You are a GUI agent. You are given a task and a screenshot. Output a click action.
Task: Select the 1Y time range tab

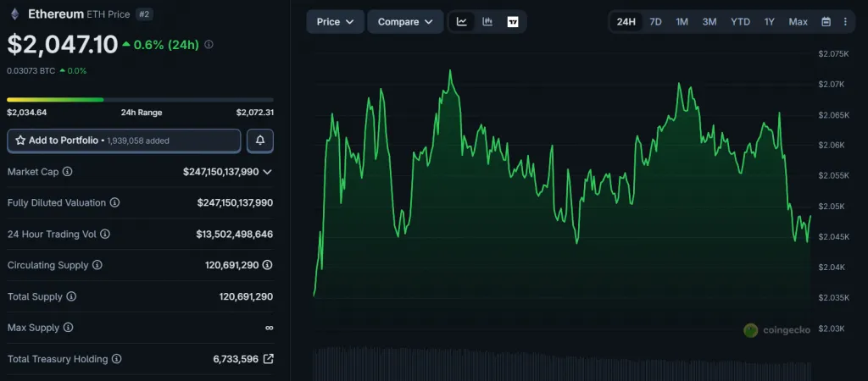[770, 21]
